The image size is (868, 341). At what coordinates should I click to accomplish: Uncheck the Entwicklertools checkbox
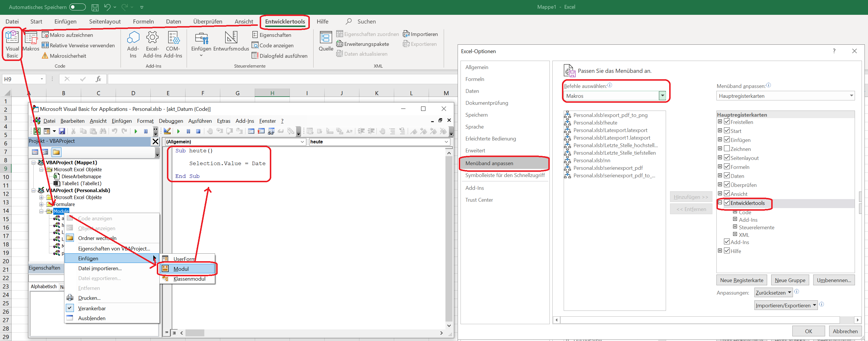pyautogui.click(x=727, y=203)
